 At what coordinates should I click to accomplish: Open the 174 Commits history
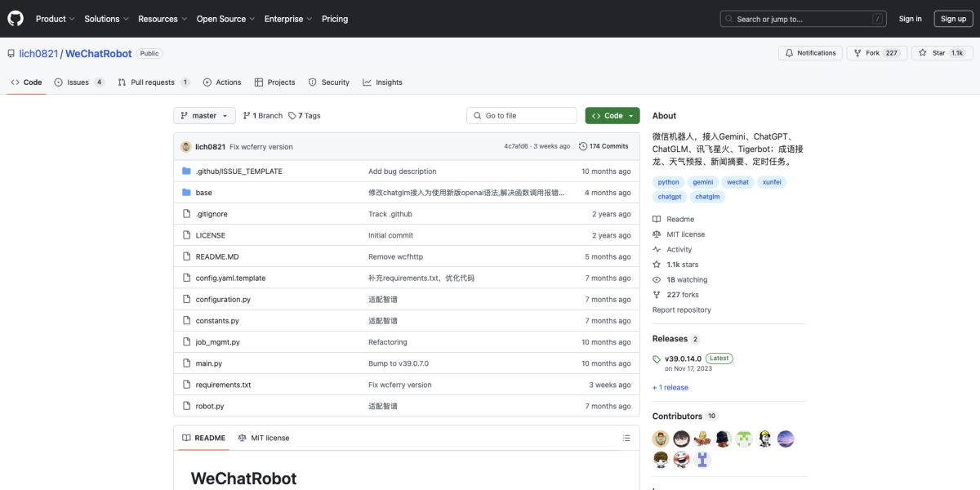[604, 146]
